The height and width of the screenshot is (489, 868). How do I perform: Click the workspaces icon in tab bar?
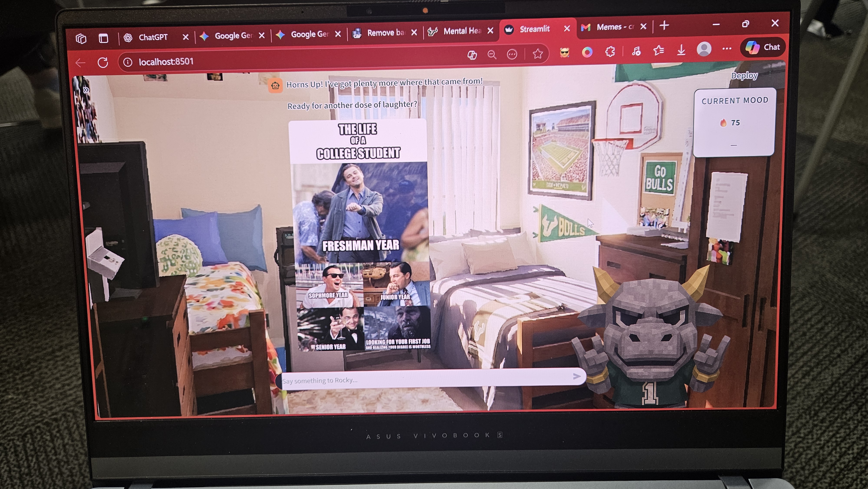click(x=81, y=39)
